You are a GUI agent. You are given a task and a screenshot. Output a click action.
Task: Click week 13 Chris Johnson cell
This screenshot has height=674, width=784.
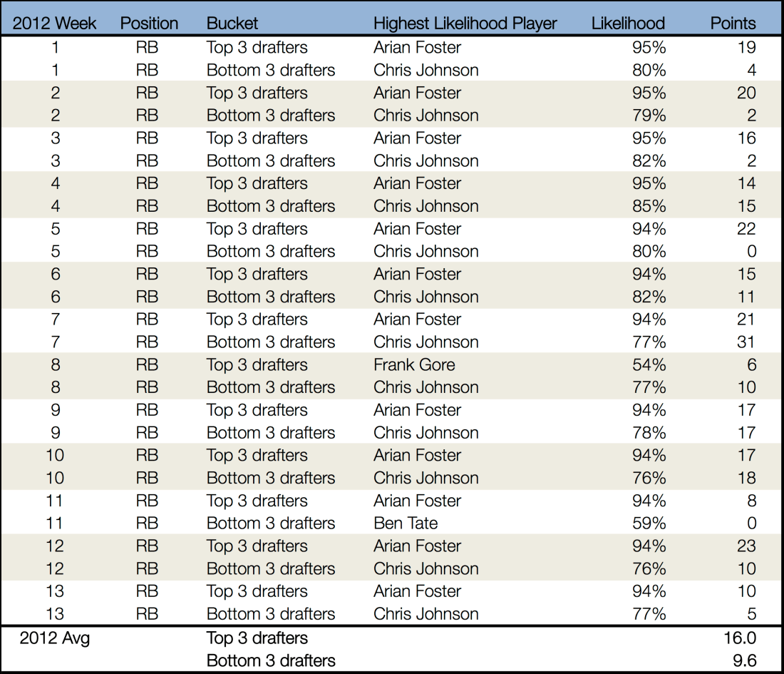[425, 614]
